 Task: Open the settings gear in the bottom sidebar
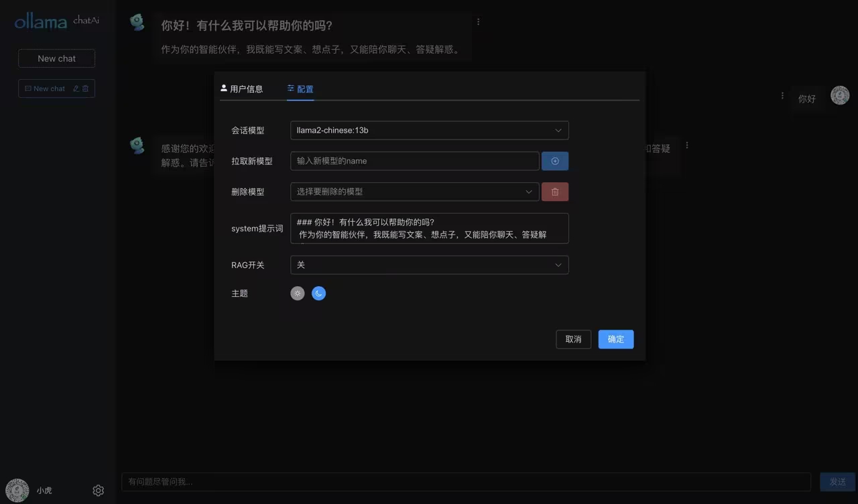pos(98,490)
